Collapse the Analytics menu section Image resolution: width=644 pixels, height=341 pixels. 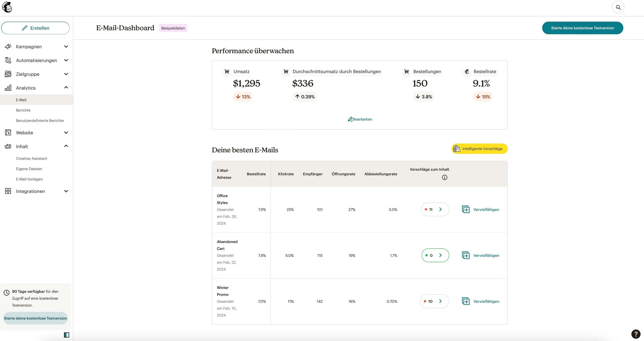[66, 88]
